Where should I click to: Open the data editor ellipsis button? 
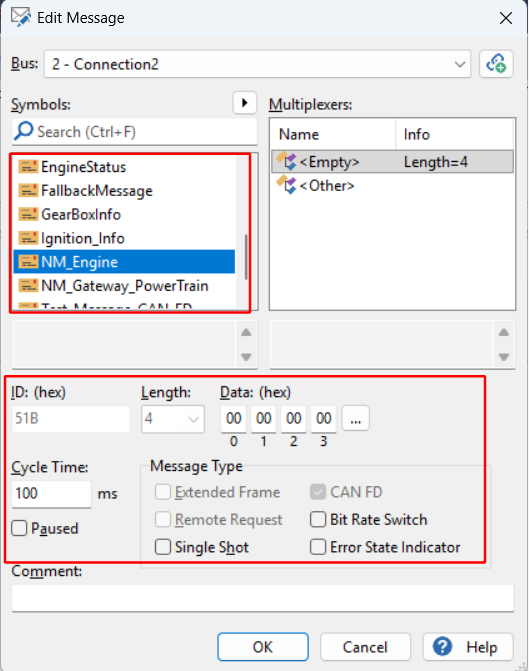(x=356, y=419)
